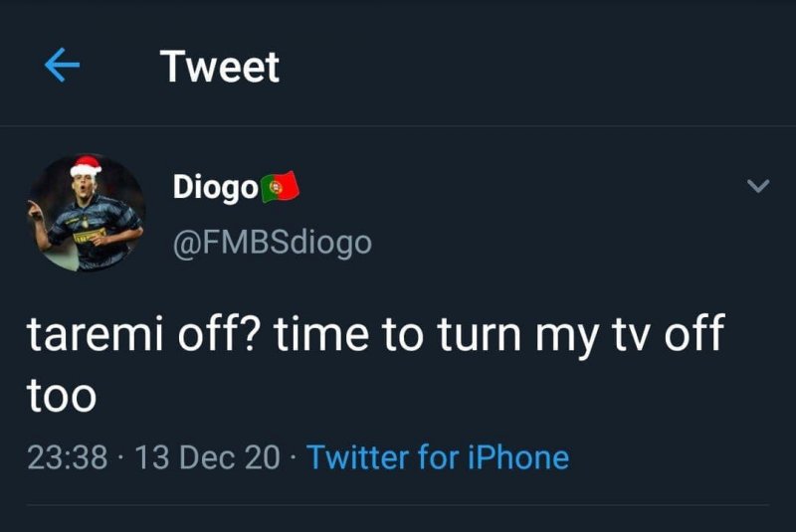
Task: Click the Tweet header title
Action: [220, 67]
